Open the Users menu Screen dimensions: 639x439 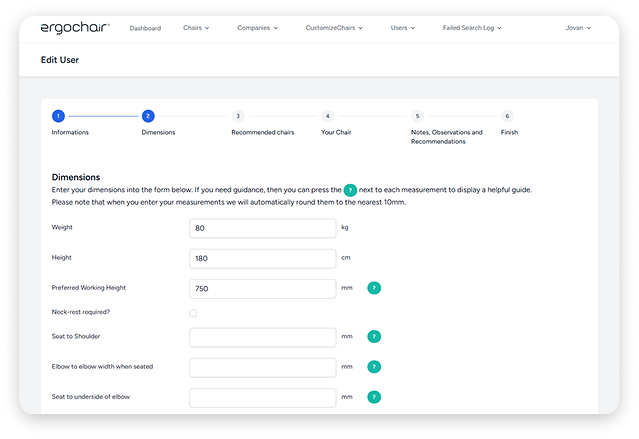403,28
